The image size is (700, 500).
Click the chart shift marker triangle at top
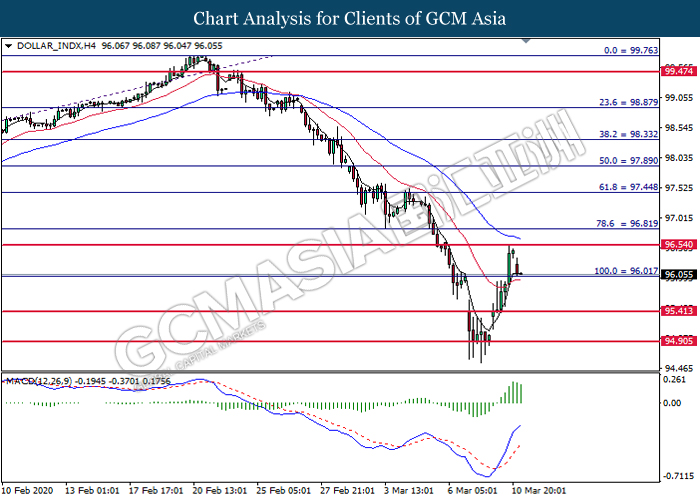tap(526, 41)
